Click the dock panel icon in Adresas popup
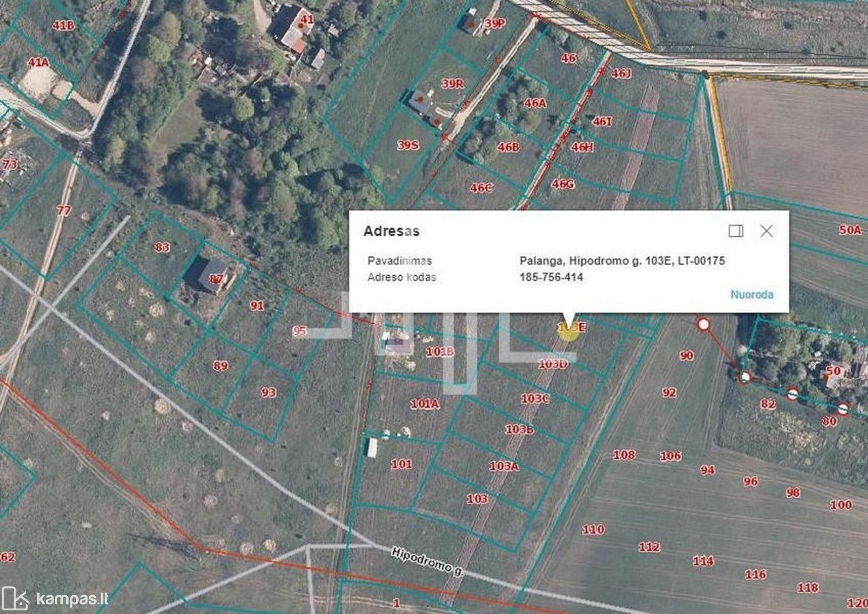Image resolution: width=868 pixels, height=614 pixels. pyautogui.click(x=736, y=231)
